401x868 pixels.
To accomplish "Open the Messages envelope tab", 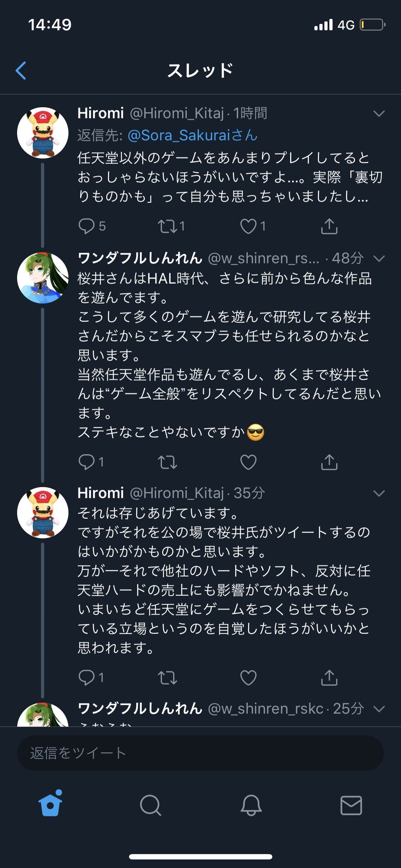I will 351,805.
